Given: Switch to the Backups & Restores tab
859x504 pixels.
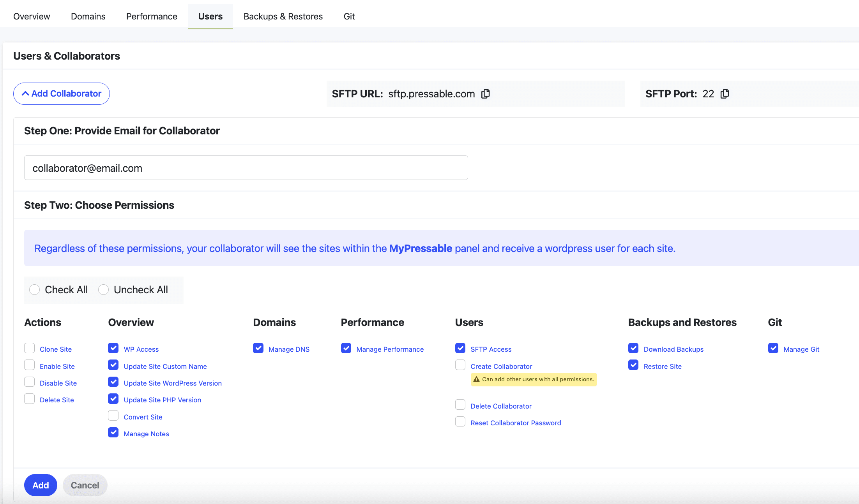Looking at the screenshot, I should click(283, 16).
